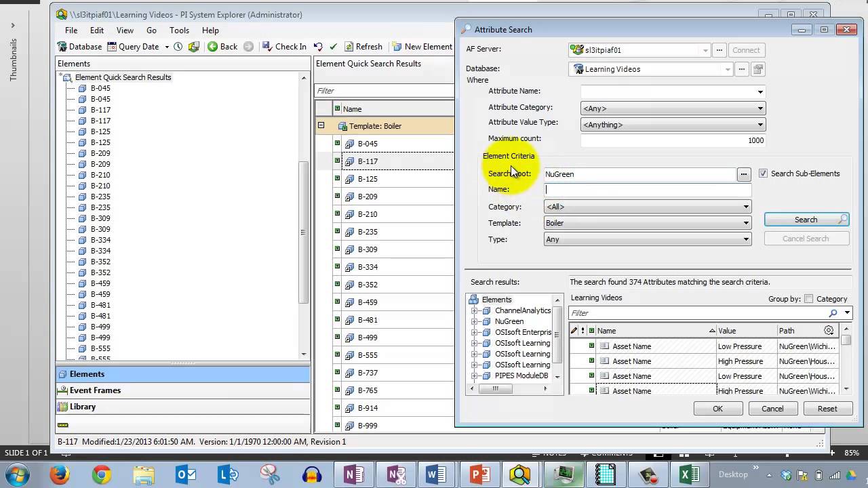Open the Tools menu
The height and width of the screenshot is (488, 868).
179,30
